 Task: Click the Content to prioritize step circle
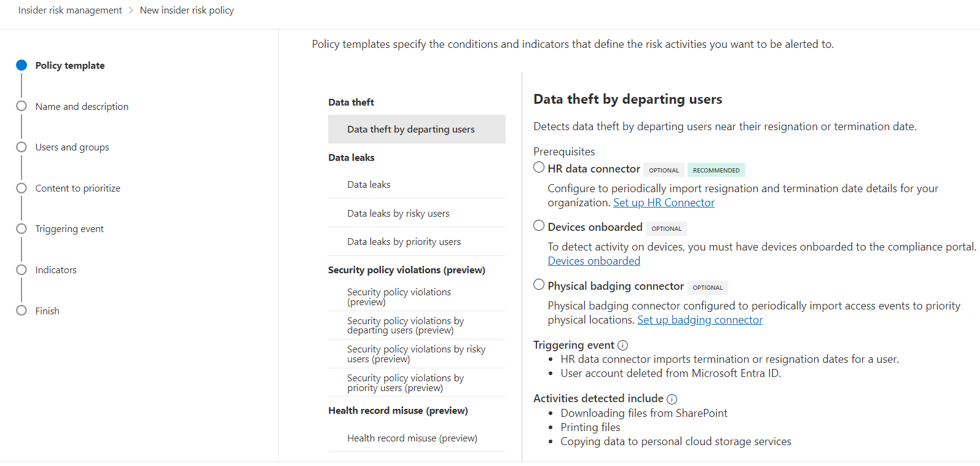(22, 188)
